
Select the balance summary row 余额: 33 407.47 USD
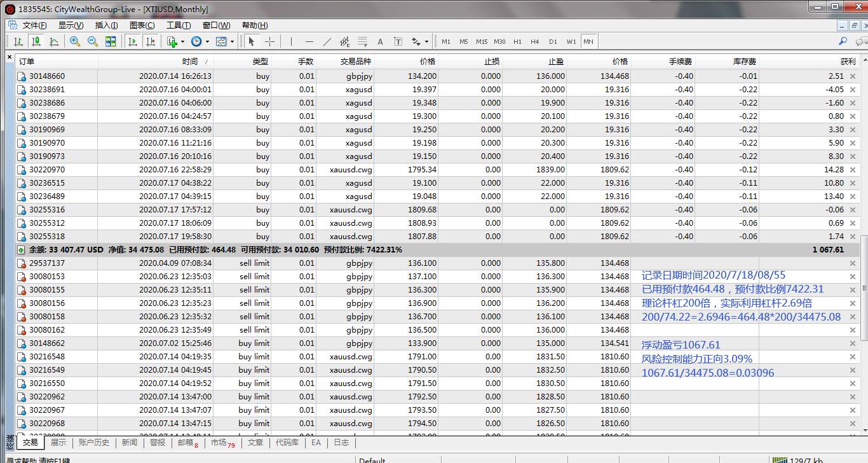click(437, 250)
